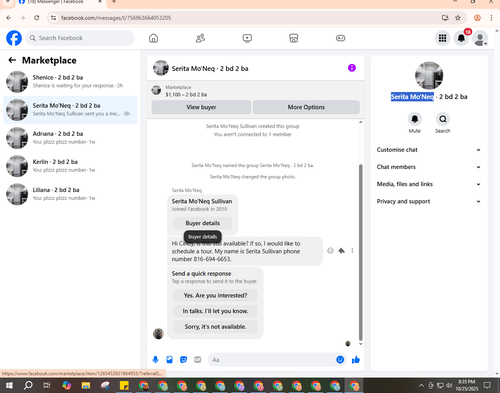The width and height of the screenshot is (500, 393).
Task: Send quick reply 'Yes. Are you interested?'
Action: point(215,295)
